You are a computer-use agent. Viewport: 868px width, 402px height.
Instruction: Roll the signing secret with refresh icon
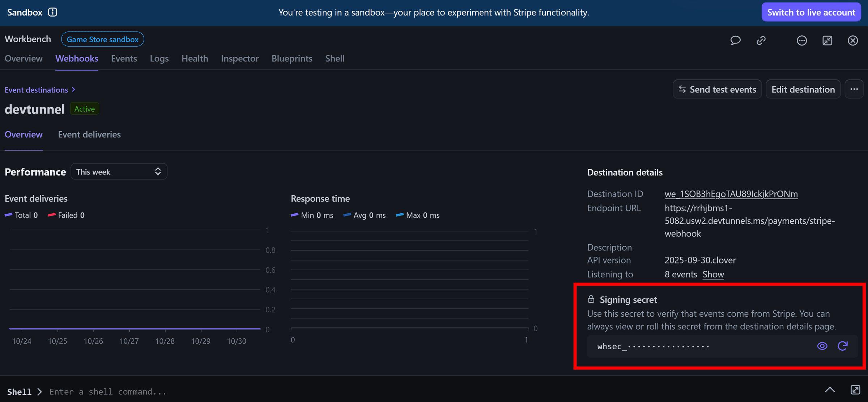(x=843, y=346)
